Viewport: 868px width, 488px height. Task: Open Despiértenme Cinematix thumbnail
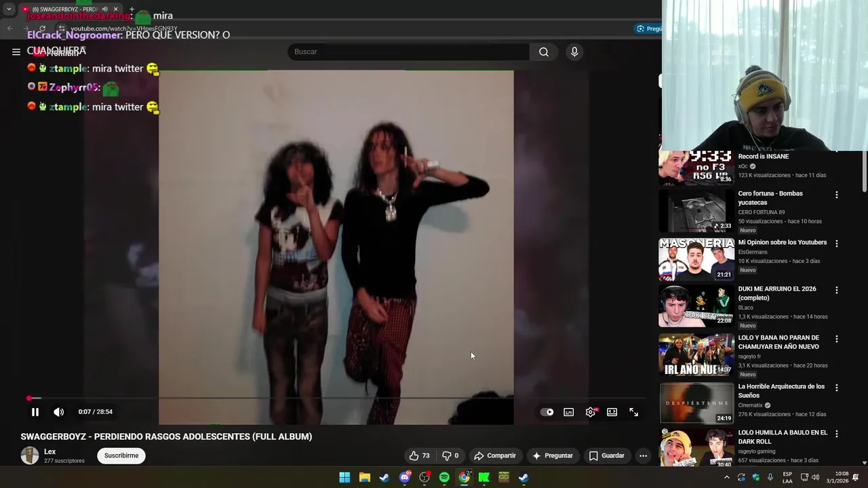(696, 403)
